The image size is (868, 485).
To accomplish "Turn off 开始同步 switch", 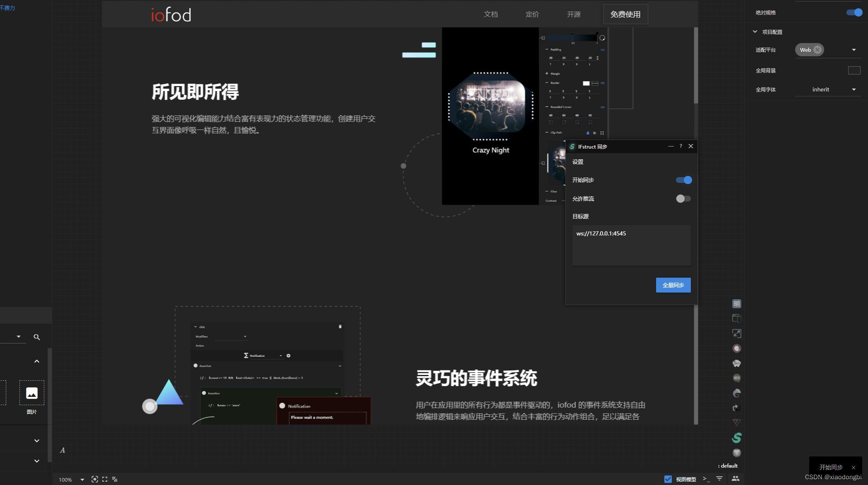I will click(x=684, y=180).
